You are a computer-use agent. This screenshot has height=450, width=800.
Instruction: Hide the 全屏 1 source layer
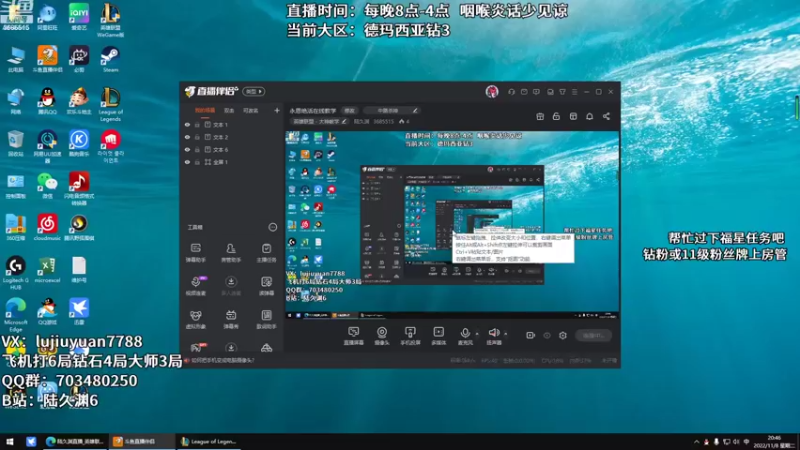tap(187, 162)
